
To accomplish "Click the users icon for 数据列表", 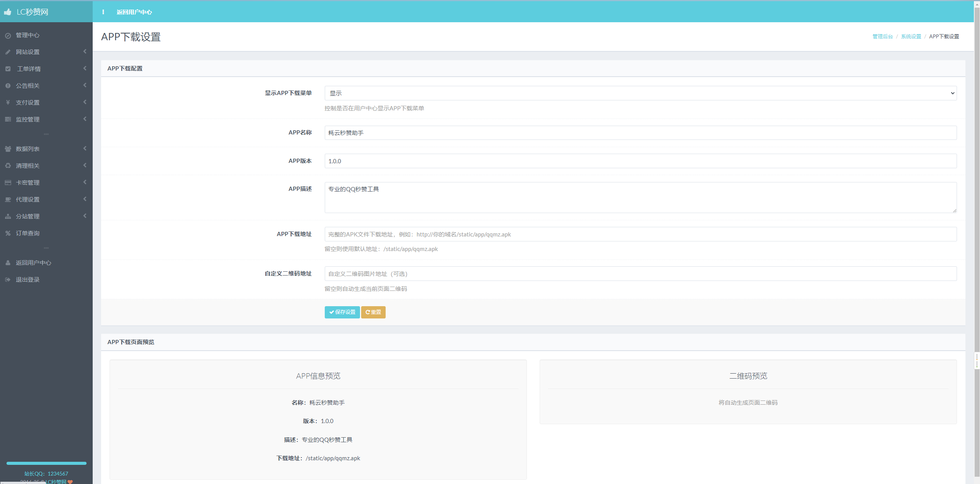I will (8, 149).
